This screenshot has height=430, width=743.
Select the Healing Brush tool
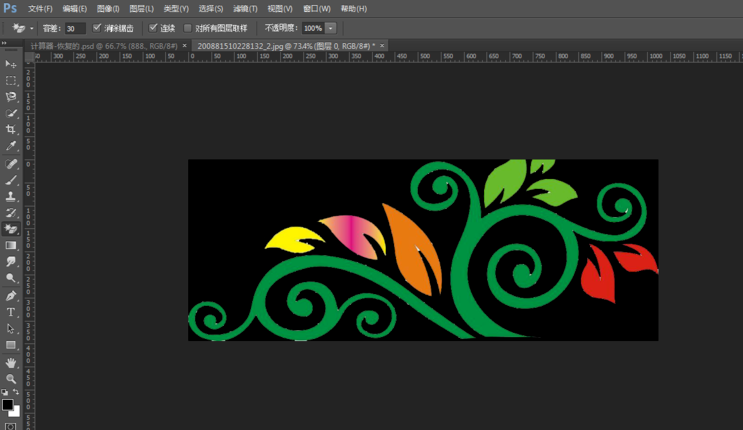[10, 164]
